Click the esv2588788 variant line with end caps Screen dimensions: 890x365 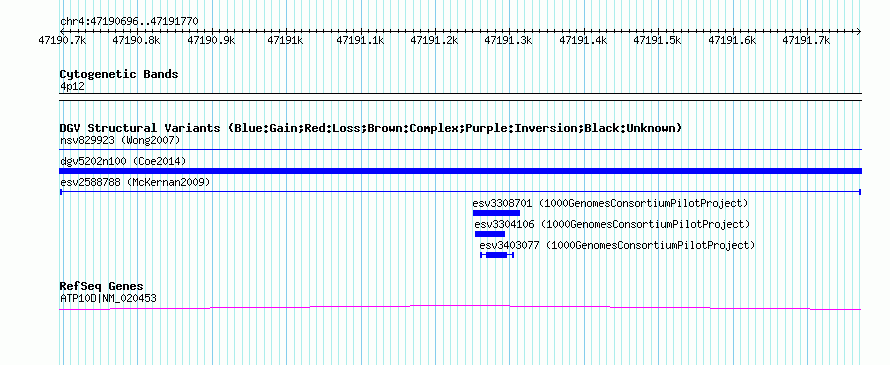point(461,192)
